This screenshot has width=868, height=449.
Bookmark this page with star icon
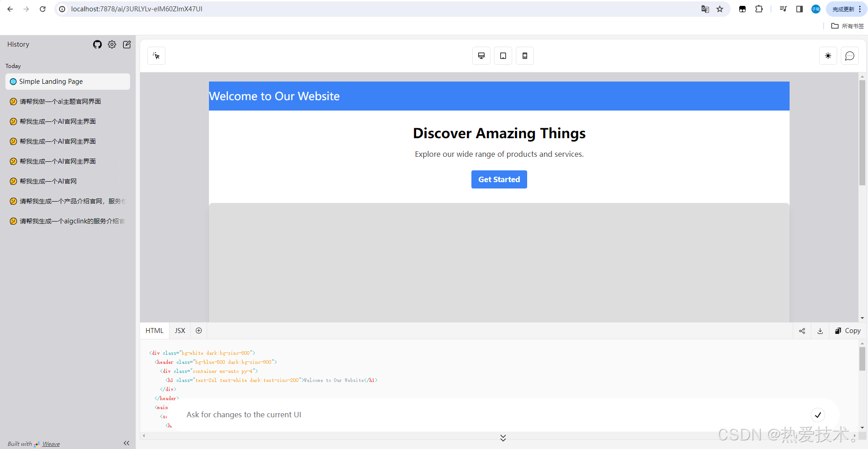(x=720, y=9)
